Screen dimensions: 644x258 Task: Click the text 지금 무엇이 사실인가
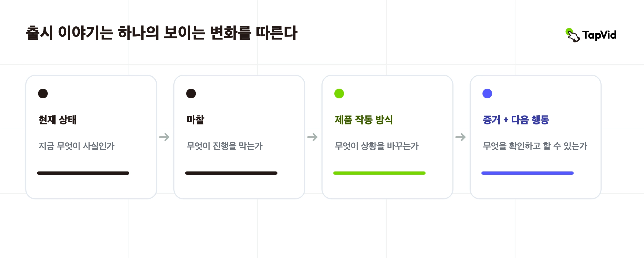76,146
